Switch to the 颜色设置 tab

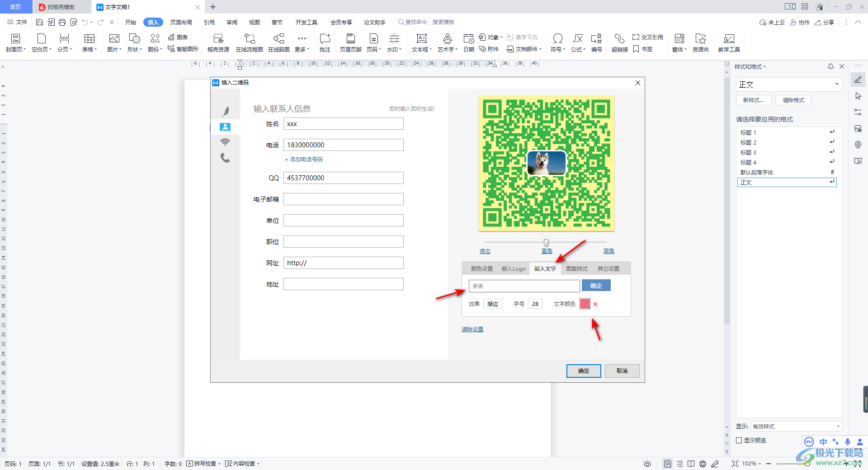(482, 269)
